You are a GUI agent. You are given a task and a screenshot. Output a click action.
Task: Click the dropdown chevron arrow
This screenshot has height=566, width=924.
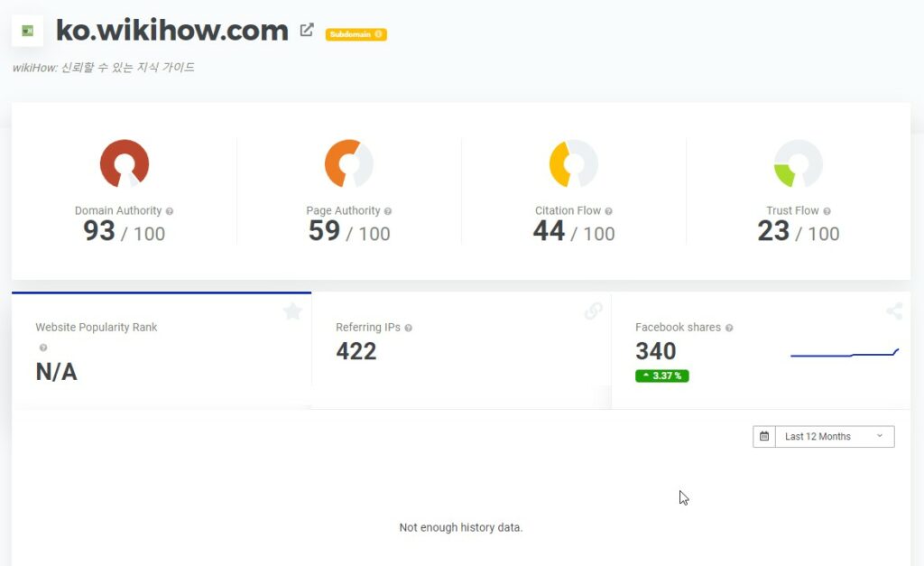[880, 436]
